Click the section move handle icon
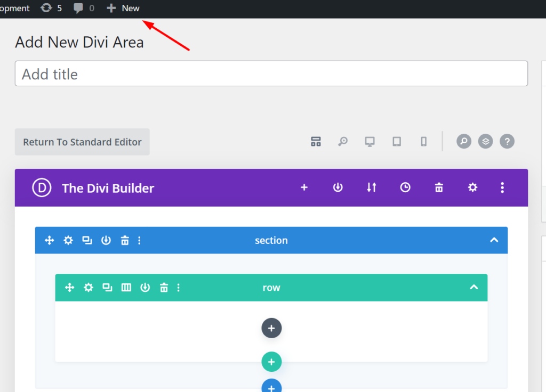Image resolution: width=546 pixels, height=392 pixels. [x=50, y=240]
